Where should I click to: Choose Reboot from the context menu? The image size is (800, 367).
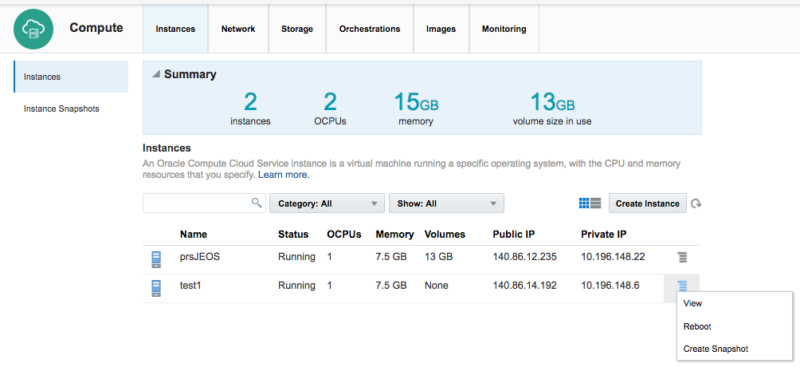697,326
